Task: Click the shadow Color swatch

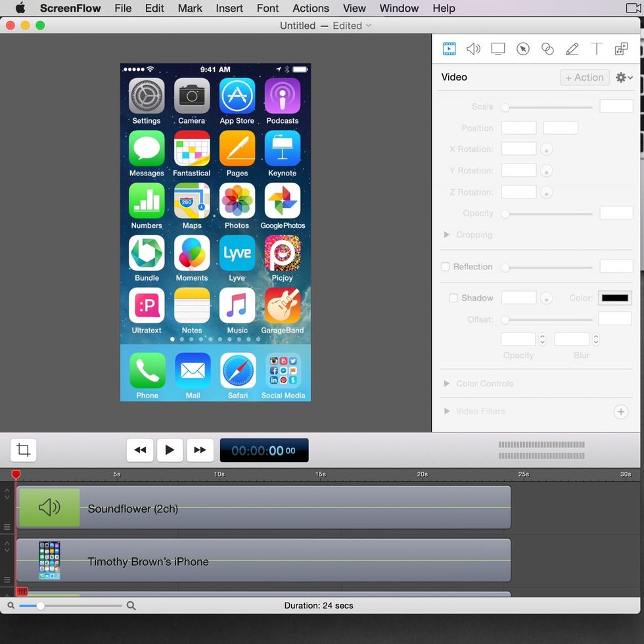Action: pyautogui.click(x=614, y=298)
